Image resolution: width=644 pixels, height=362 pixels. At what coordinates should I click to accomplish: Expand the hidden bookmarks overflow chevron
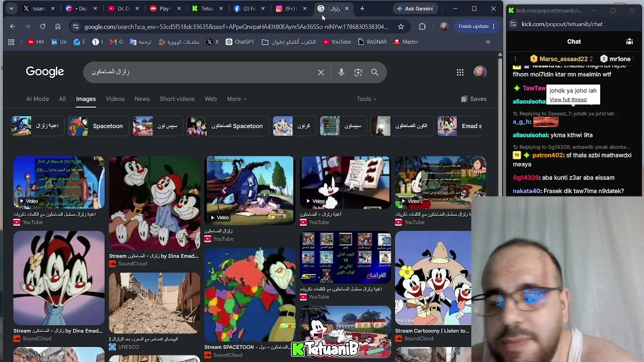tap(488, 42)
